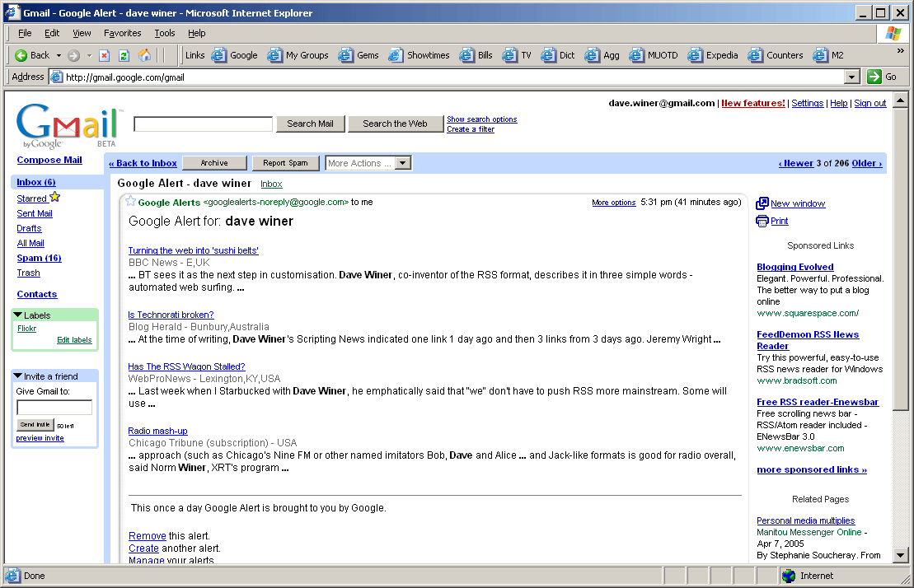Screen dimensions: 914x588
Task: Open message in New window icon
Action: [762, 203]
